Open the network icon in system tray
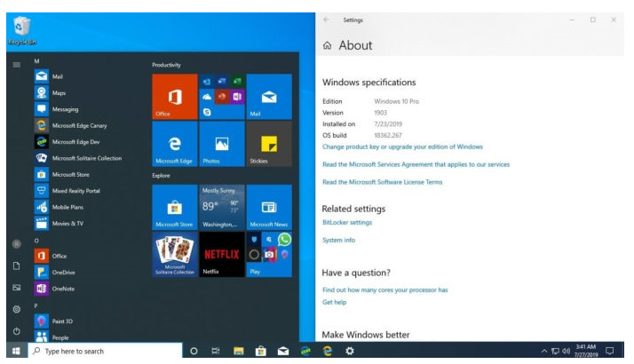The image size is (634, 364). click(x=555, y=351)
